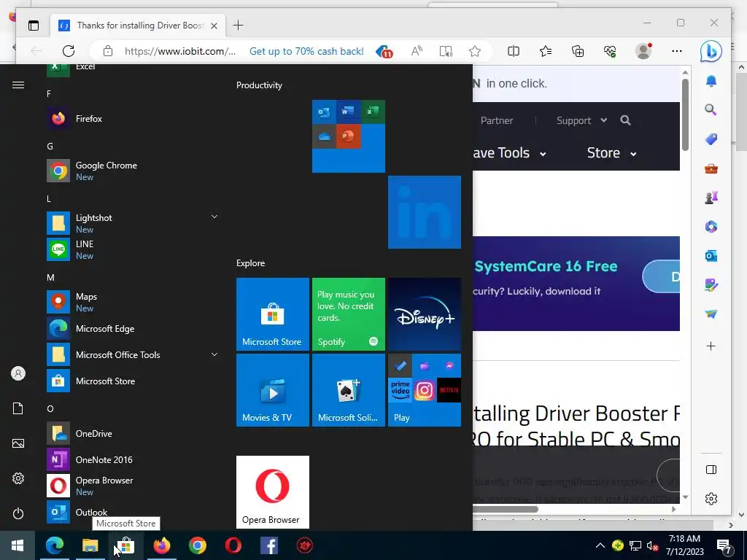Viewport: 747px width, 560px height.
Task: Select the letter M section header
Action: coord(50,278)
